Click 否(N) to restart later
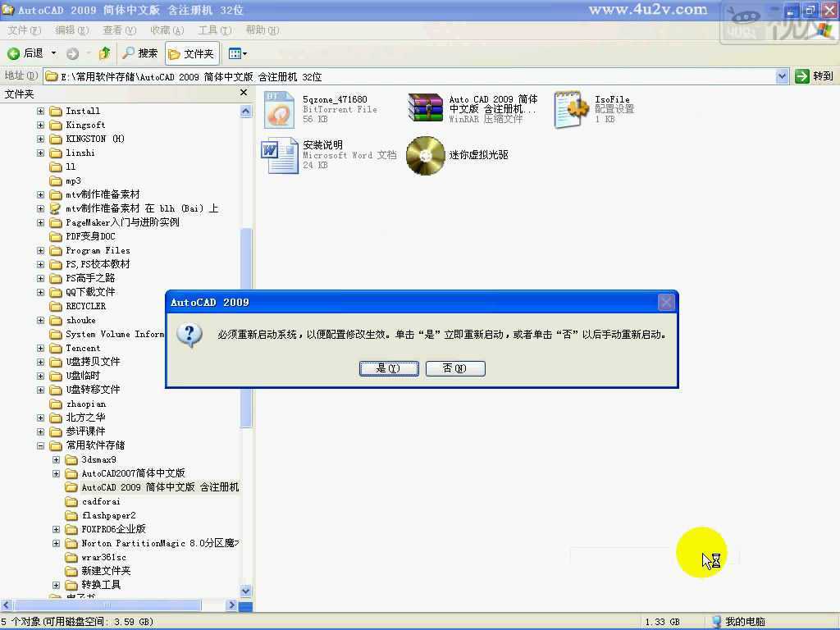The height and width of the screenshot is (630, 840). (x=455, y=368)
